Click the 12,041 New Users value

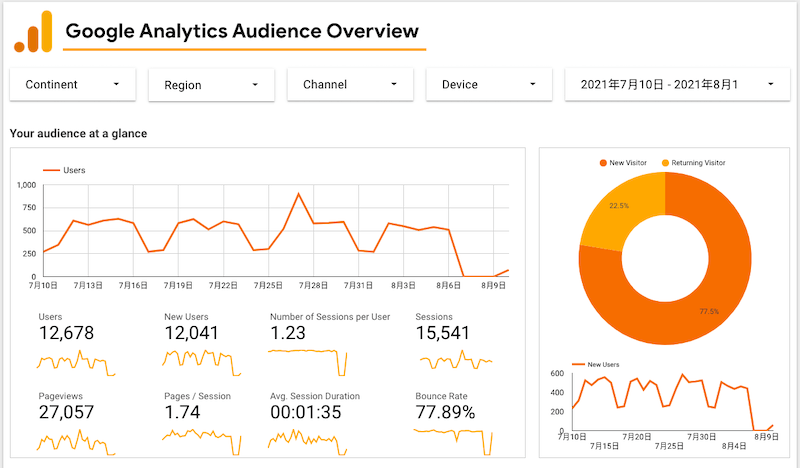click(191, 333)
